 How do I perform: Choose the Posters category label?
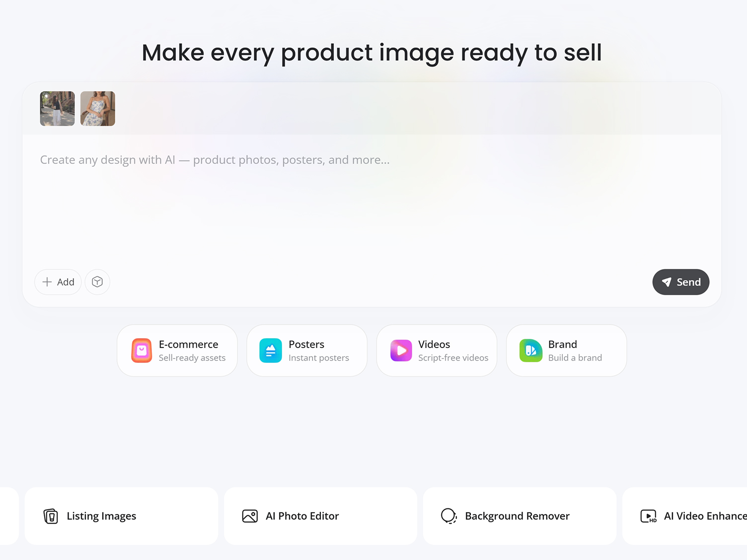[x=306, y=345]
